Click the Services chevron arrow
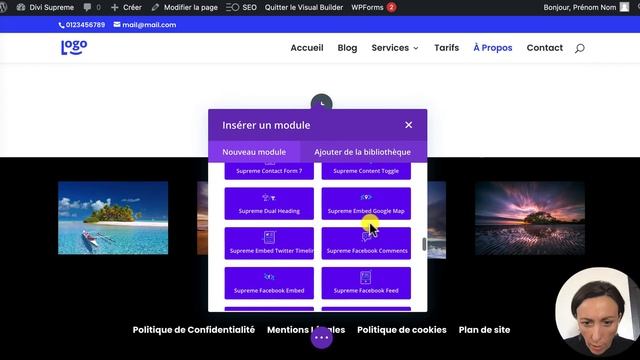 (x=416, y=48)
